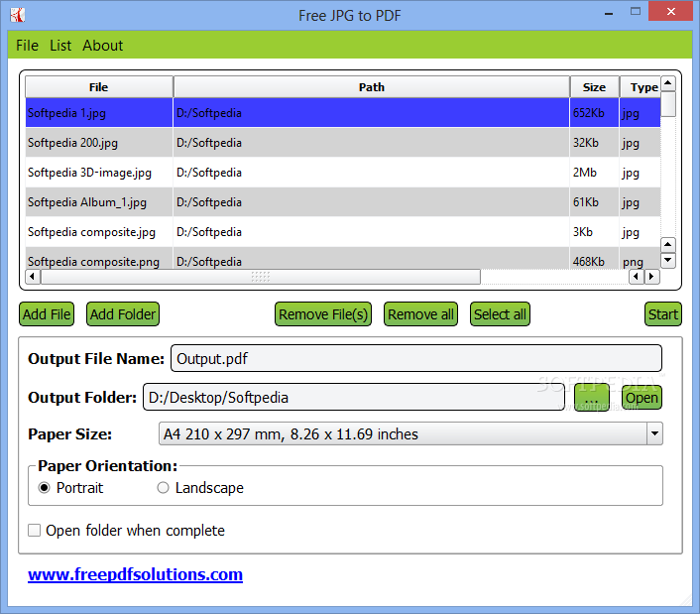Click the Output Folder path field
This screenshot has width=700, height=614.
tap(354, 397)
